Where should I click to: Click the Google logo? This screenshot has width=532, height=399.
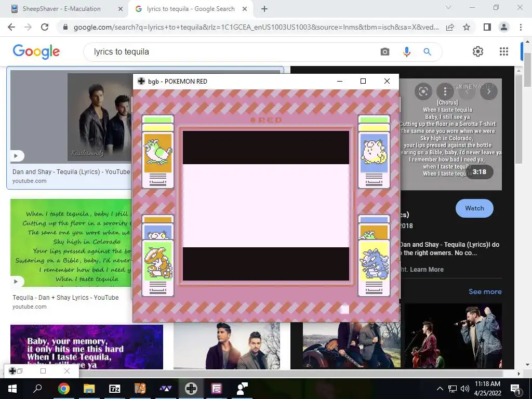[x=36, y=51]
